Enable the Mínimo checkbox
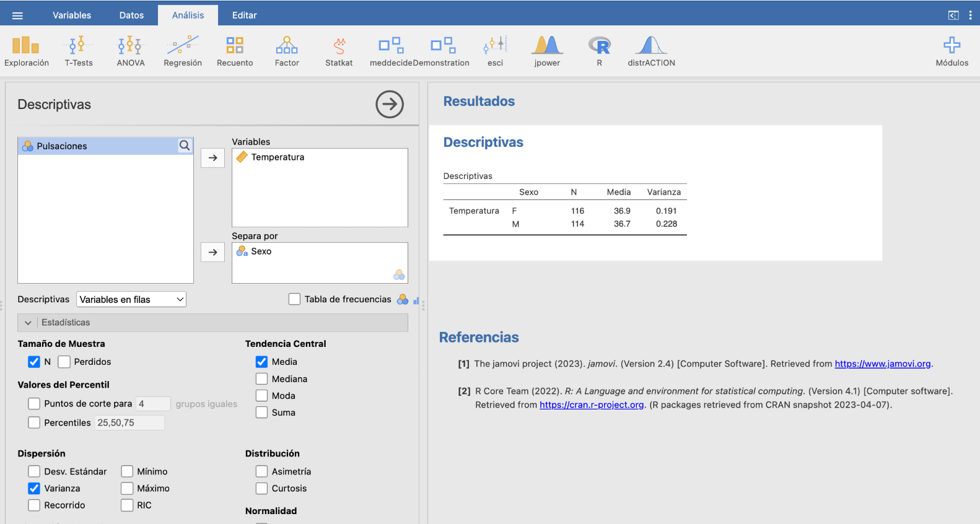 point(127,472)
